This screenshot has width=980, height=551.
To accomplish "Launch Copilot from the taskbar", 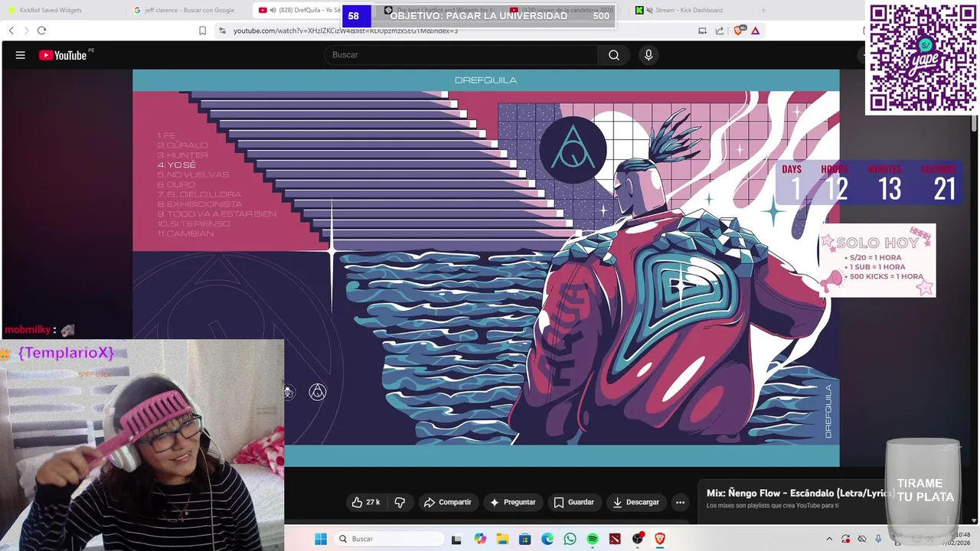I will (x=480, y=539).
